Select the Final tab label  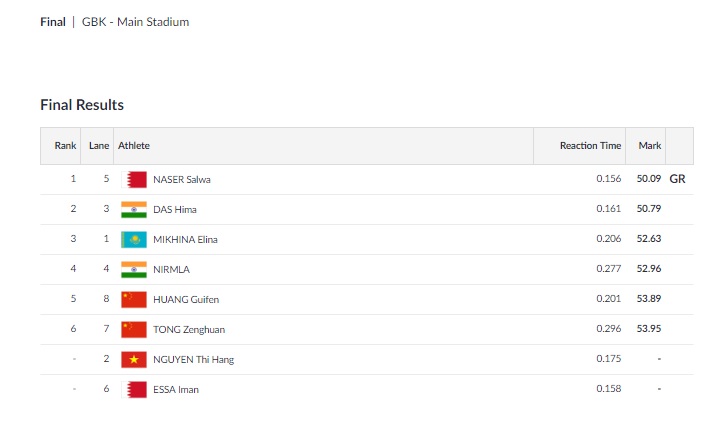tap(53, 22)
